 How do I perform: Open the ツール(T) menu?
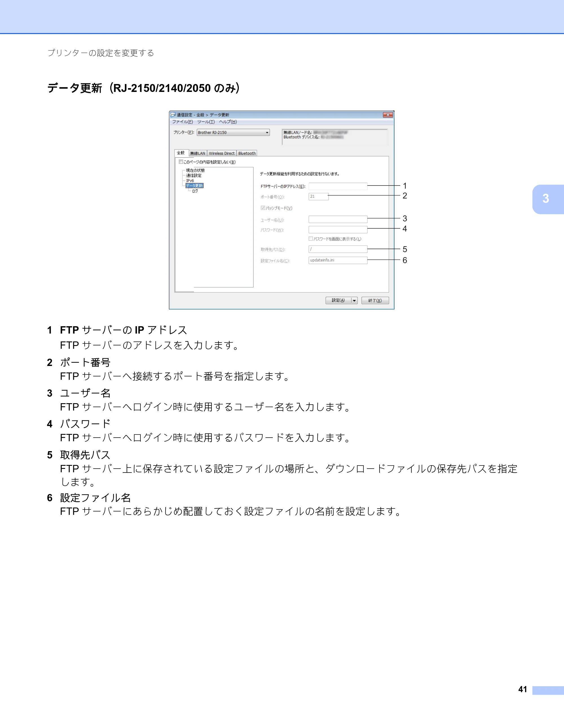(x=206, y=122)
